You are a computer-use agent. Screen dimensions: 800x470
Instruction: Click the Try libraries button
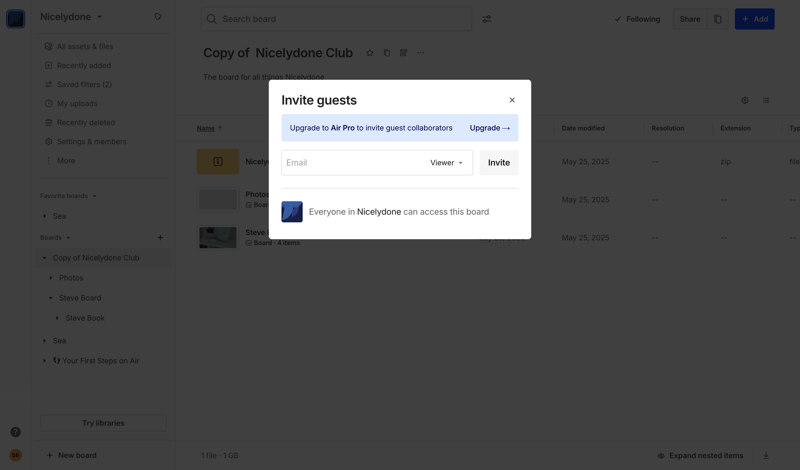tap(103, 423)
